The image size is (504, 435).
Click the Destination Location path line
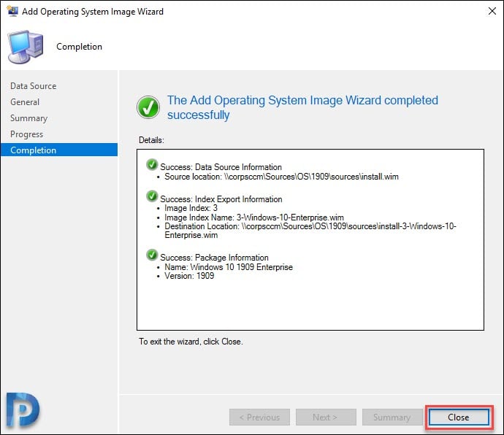pyautogui.click(x=310, y=231)
